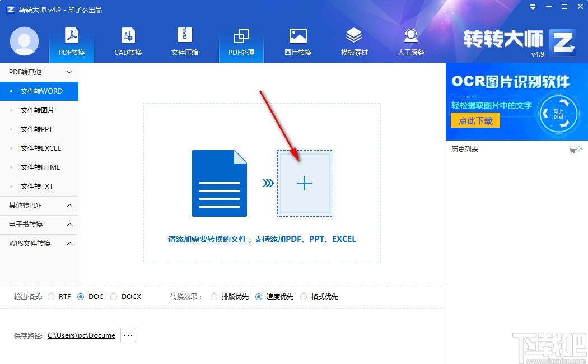Browse 模板素材 template materials
The height and width of the screenshot is (364, 588).
click(x=354, y=42)
